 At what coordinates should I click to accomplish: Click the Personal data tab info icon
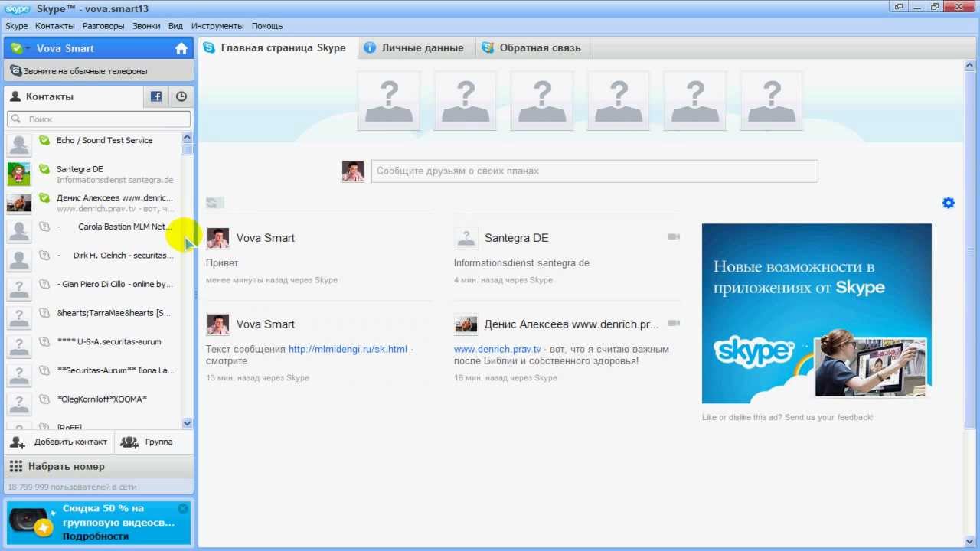click(370, 47)
